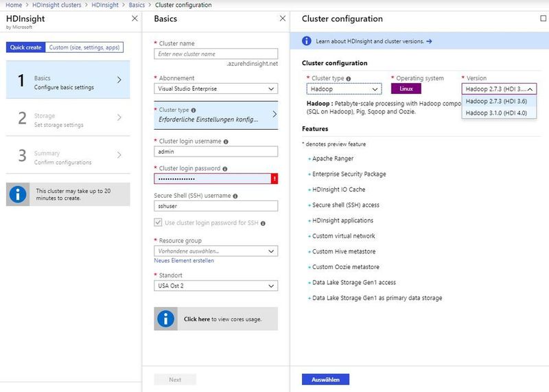This screenshot has height=392, width=549.
Task: Open step 3 Summary
Action: (68, 155)
